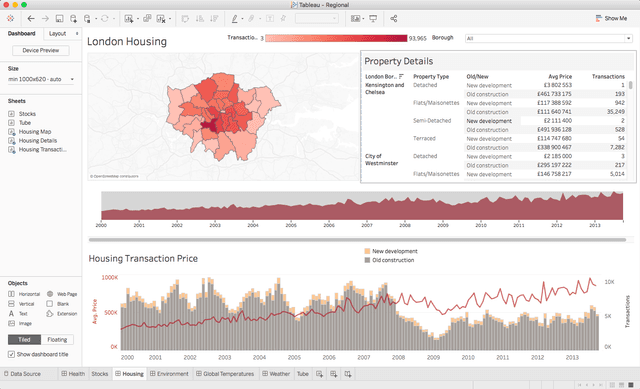This screenshot has height=389, width=640.
Task: Click the share workbook icon
Action: click(x=393, y=18)
